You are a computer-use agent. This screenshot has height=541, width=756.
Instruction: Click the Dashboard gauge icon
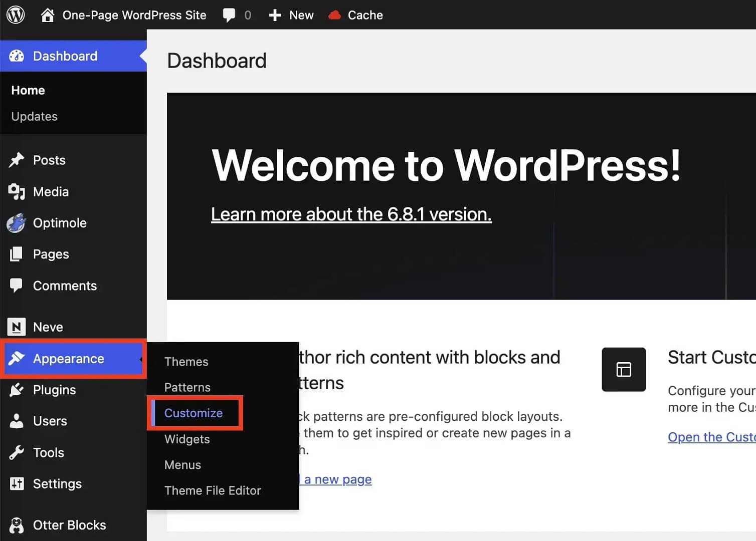coord(17,56)
